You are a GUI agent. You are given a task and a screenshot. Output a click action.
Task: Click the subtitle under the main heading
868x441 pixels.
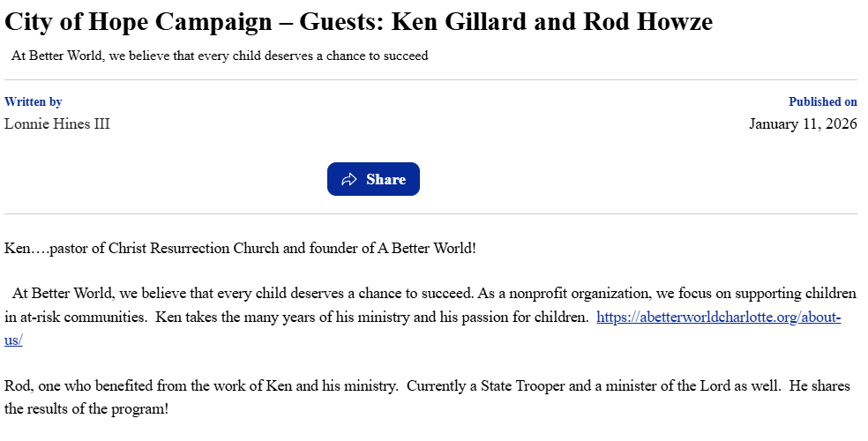220,56
